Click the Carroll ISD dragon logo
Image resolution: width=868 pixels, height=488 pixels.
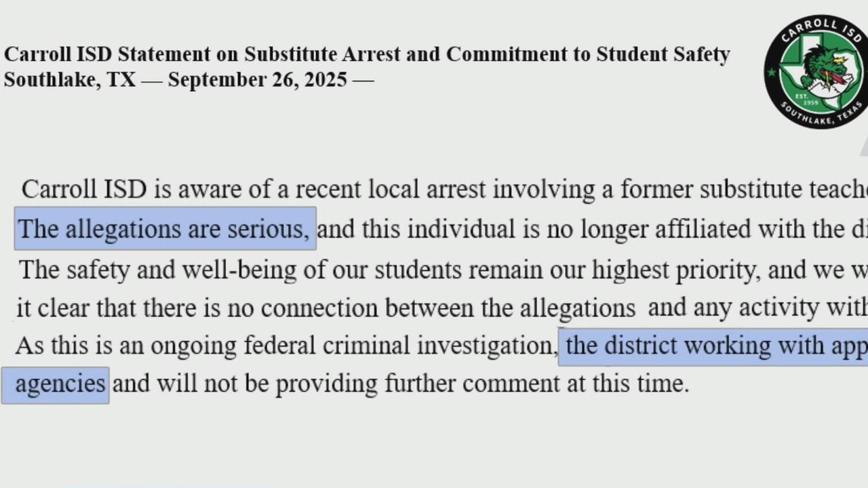coord(816,71)
